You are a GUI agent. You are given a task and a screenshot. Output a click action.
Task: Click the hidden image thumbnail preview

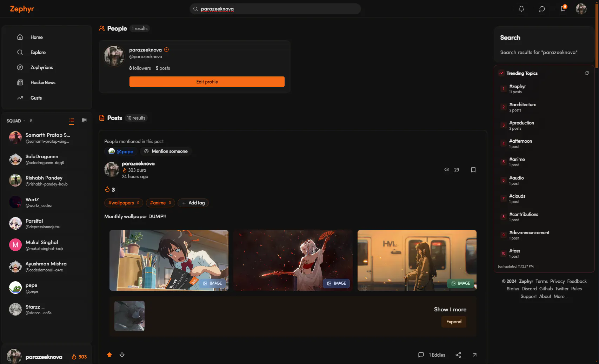[x=129, y=316]
